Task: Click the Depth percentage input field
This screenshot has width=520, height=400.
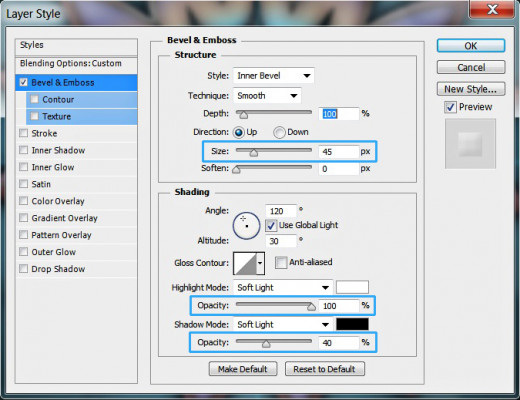Action: [339, 114]
